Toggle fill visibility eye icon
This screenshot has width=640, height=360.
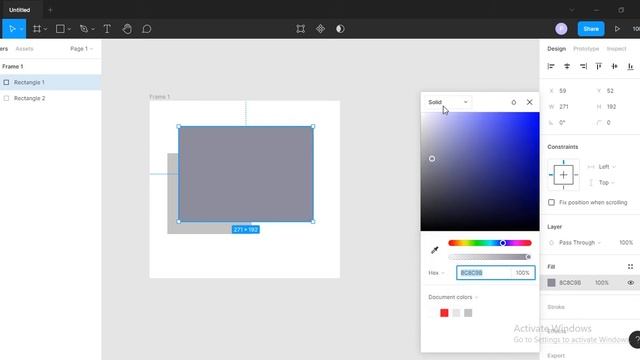pyautogui.click(x=631, y=282)
